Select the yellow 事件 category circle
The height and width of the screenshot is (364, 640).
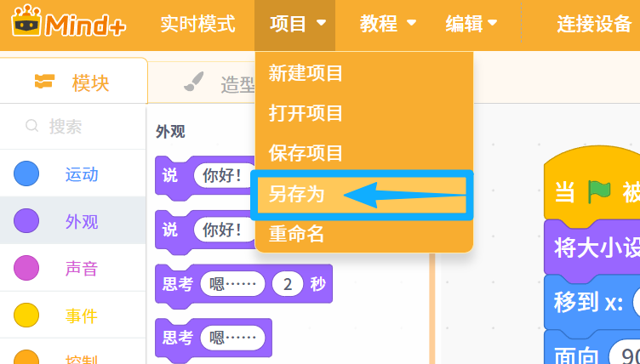coord(26,316)
